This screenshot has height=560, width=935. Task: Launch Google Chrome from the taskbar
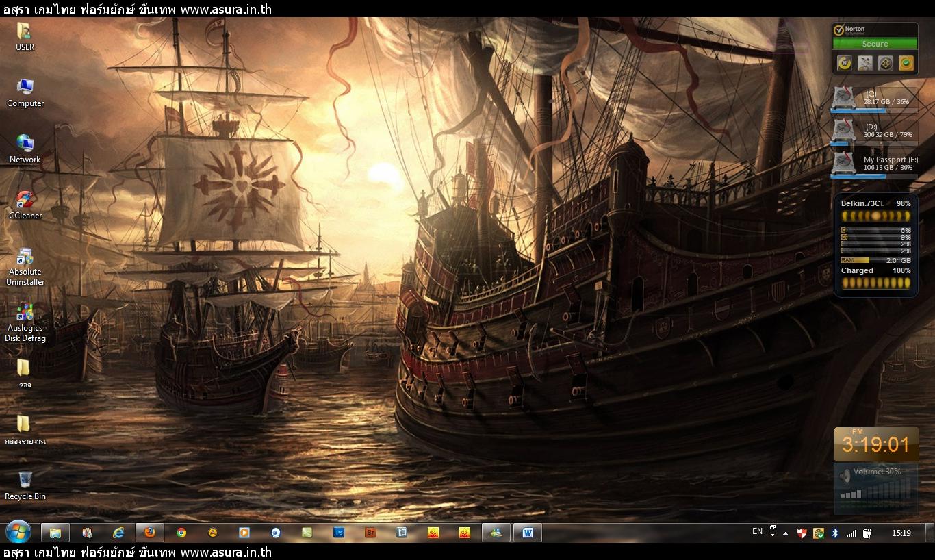(x=181, y=532)
